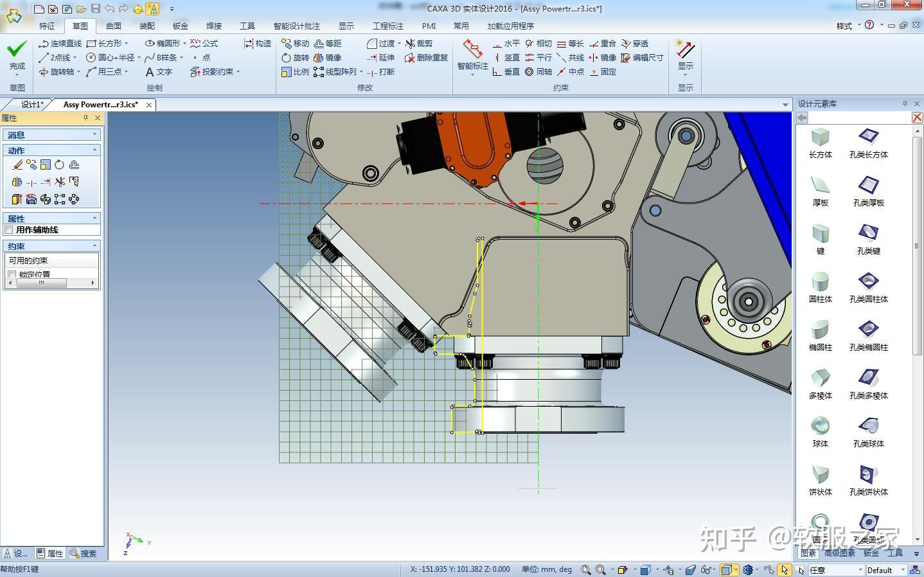
Task: Open the 投影约束 dropdown arrow
Action: click(238, 72)
